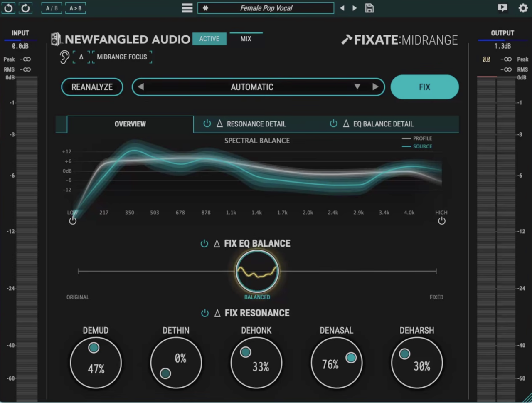This screenshot has width=532, height=403.
Task: Click the 2.9k frequency label
Action: 358,213
